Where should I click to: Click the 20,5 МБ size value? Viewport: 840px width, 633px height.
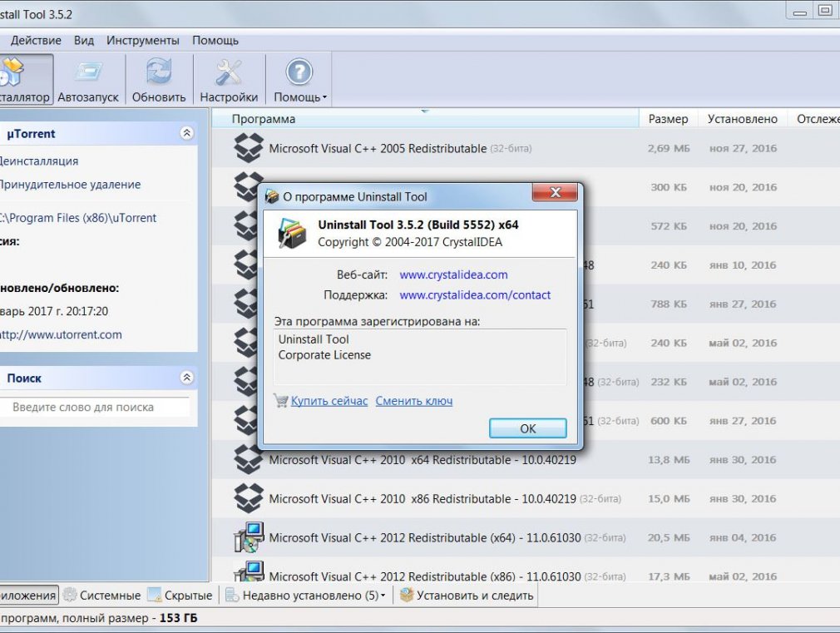pos(669,537)
